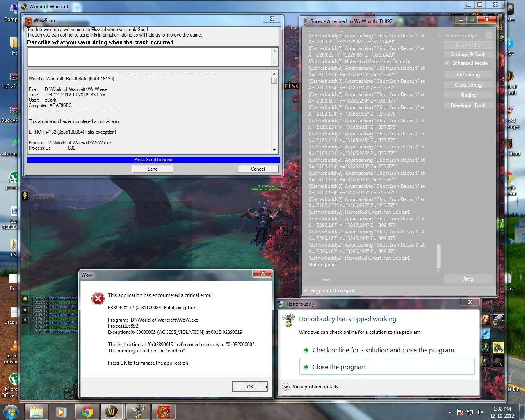Click the WoW chat scroll-up arrow
Screen dimensions: 525x420
click(25, 310)
